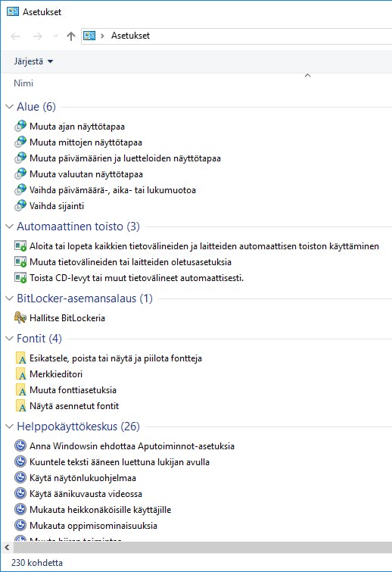Screen dimensions: 392x572
Task: Select Mukauta heikkonäköisille käyttäjille
Action: coord(100,510)
